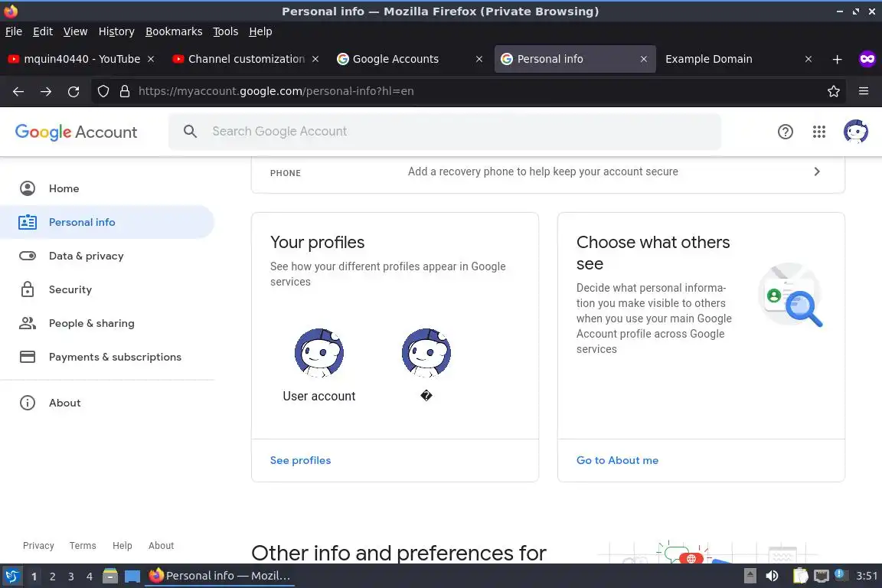Screen dimensions: 882x588
Task: Switch to the mquin40440 - YouTube tab
Action: pos(82,59)
